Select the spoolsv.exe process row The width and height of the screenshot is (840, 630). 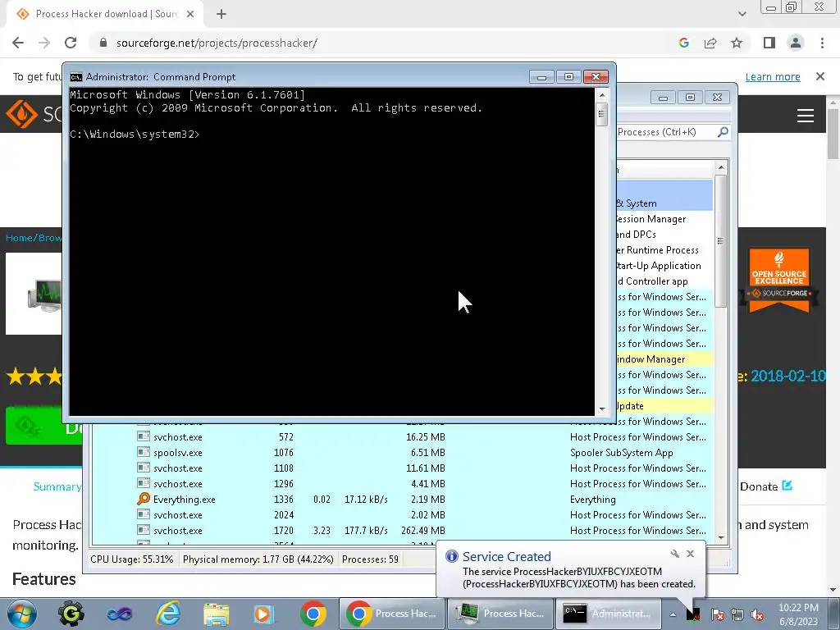click(x=402, y=453)
